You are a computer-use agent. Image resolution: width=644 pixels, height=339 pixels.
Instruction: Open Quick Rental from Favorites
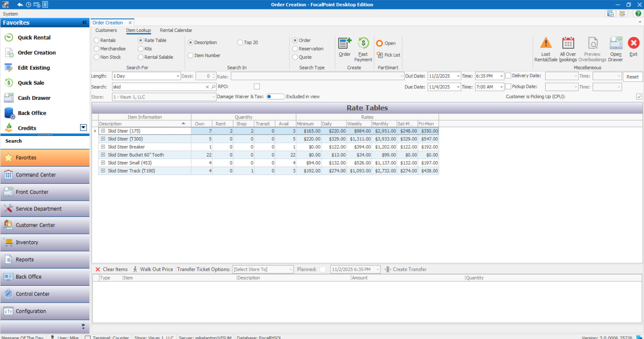pyautogui.click(x=34, y=38)
